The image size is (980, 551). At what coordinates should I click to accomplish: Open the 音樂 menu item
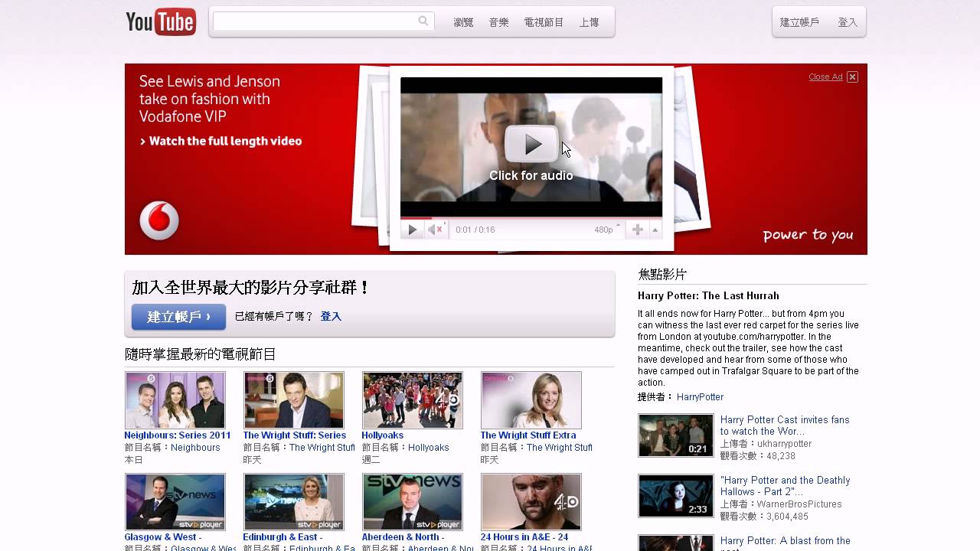[x=498, y=22]
